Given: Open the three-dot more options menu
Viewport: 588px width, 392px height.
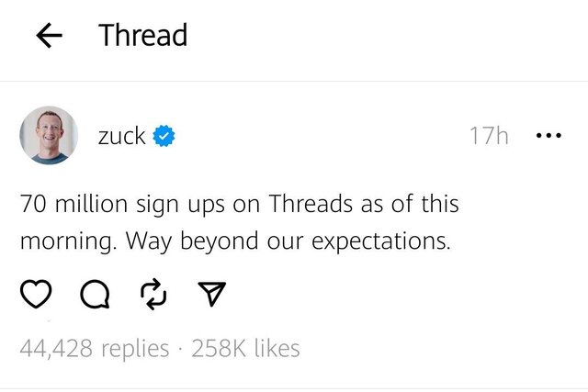Looking at the screenshot, I should point(548,136).
